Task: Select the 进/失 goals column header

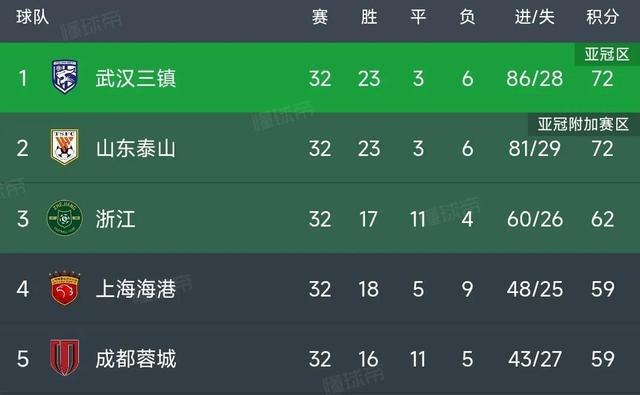Action: point(534,17)
